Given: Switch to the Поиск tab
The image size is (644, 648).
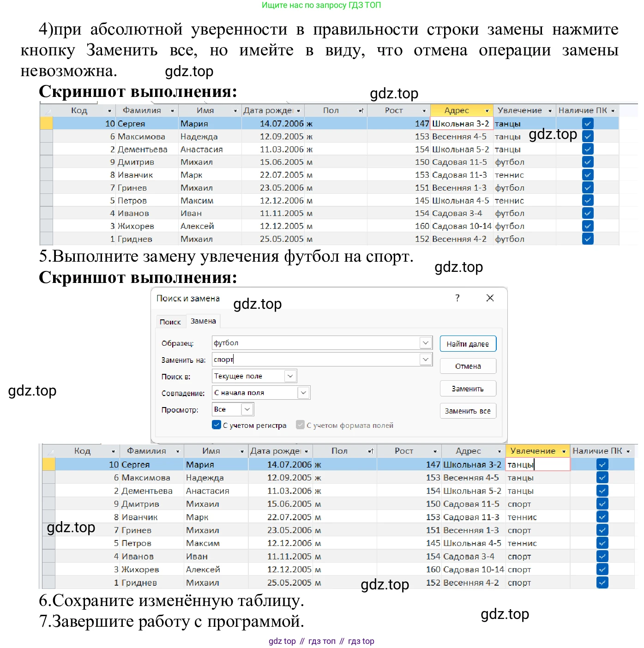Looking at the screenshot, I should click(x=170, y=322).
